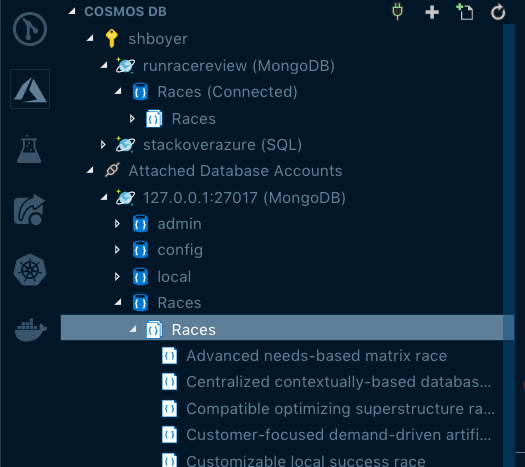Click the planet icon beside 127.0.0.1:27017
525x467 pixels.
[125, 197]
